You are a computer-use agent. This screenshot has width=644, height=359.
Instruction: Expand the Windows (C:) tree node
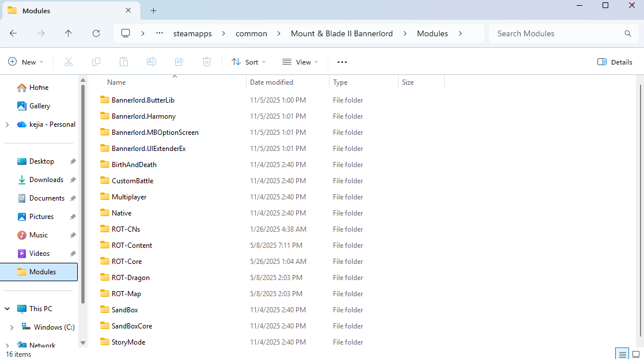tap(12, 327)
